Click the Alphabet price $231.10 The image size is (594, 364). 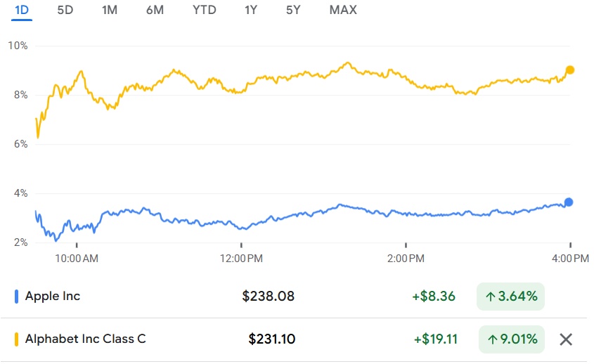[x=272, y=339]
